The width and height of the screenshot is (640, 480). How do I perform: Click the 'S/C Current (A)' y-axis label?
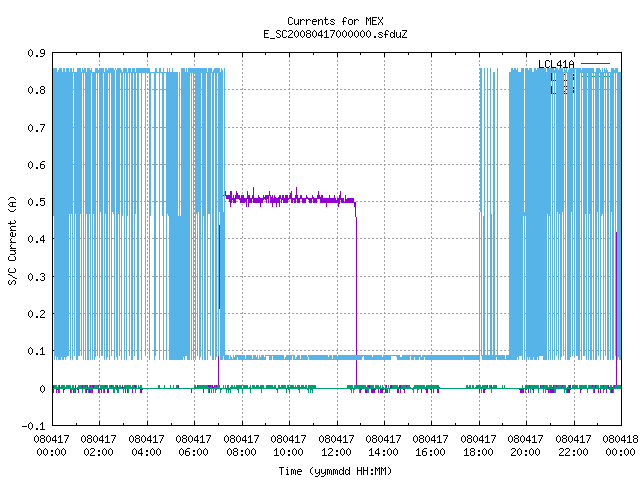tap(13, 240)
